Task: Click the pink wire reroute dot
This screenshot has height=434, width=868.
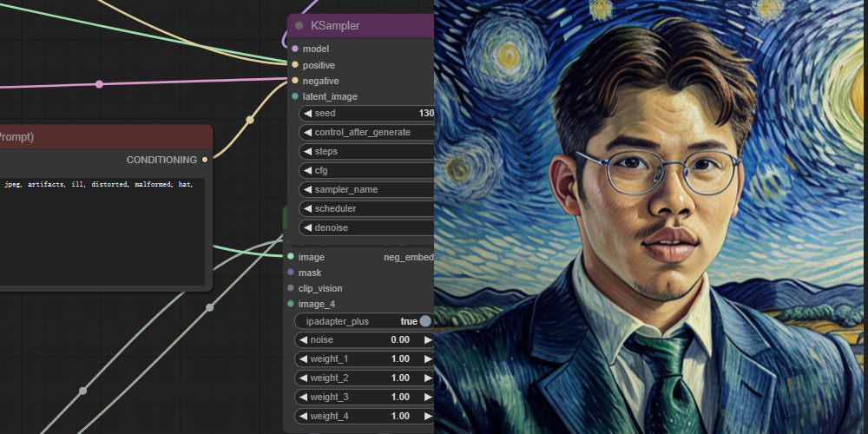Action: point(99,84)
